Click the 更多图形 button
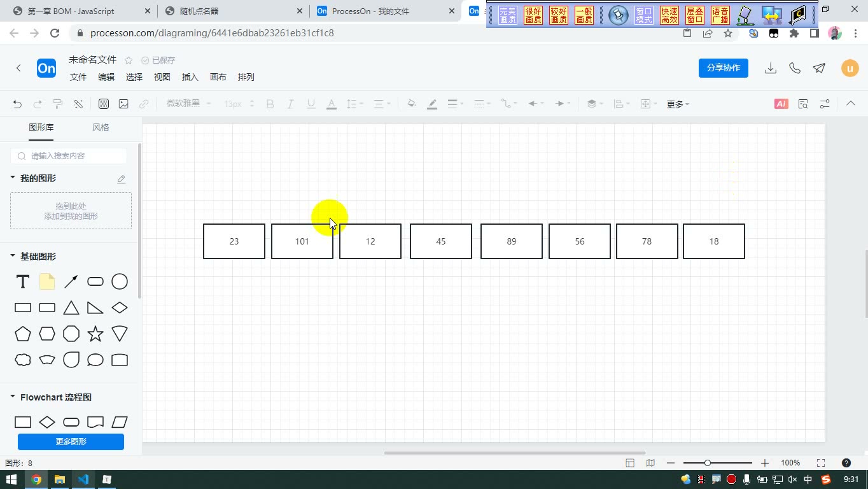Screen dimensions: 868x489 coord(71,441)
